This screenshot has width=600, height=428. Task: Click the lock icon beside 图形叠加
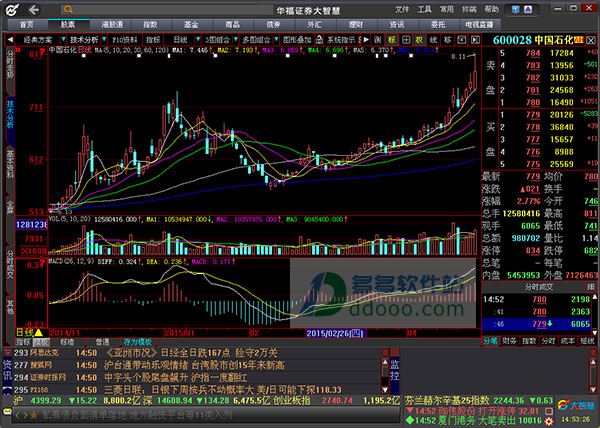319,39
